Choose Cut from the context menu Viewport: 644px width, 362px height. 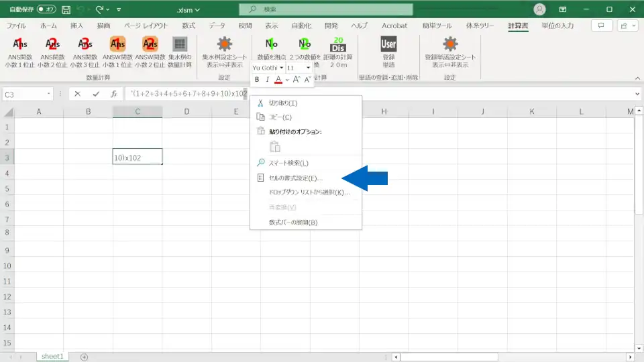click(x=306, y=103)
